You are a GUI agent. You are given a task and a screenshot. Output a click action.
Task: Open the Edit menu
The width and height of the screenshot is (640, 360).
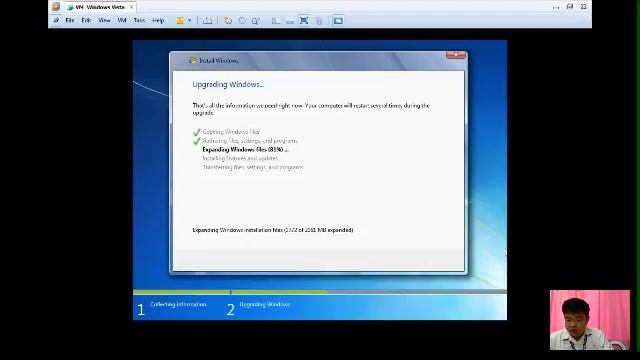[x=86, y=20]
